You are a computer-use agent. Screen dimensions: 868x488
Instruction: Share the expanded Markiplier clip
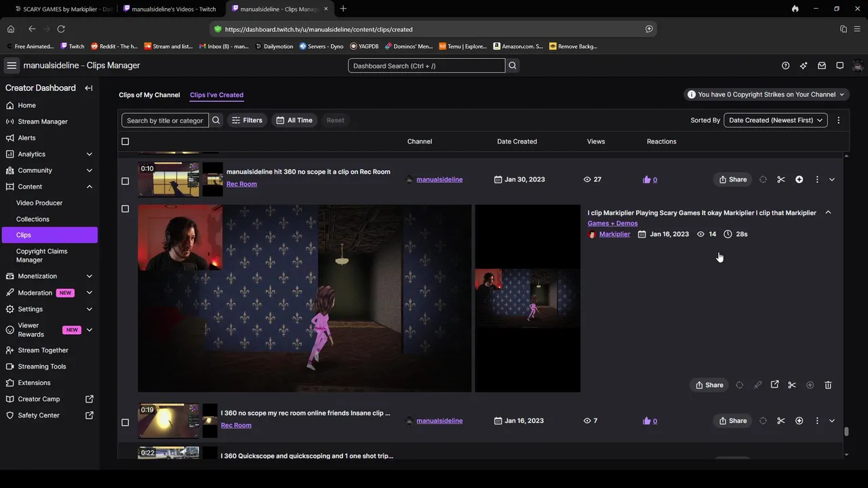(x=709, y=385)
